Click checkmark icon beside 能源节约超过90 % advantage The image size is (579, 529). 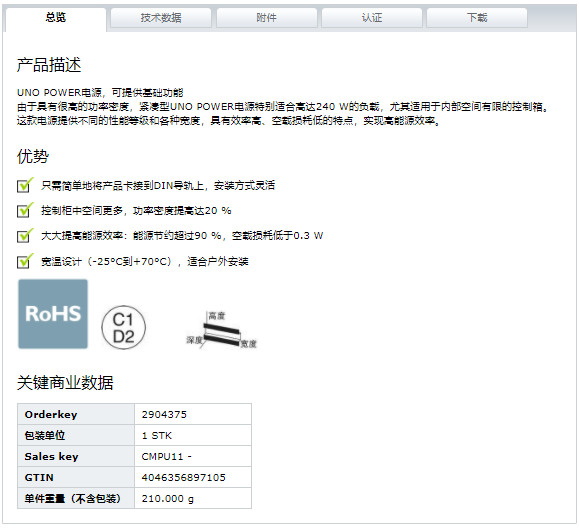pos(25,236)
